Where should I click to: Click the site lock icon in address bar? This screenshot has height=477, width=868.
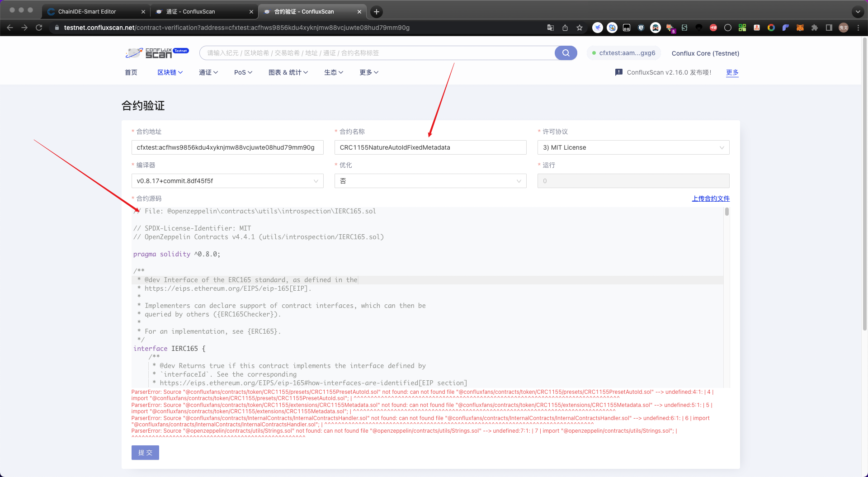tap(57, 28)
